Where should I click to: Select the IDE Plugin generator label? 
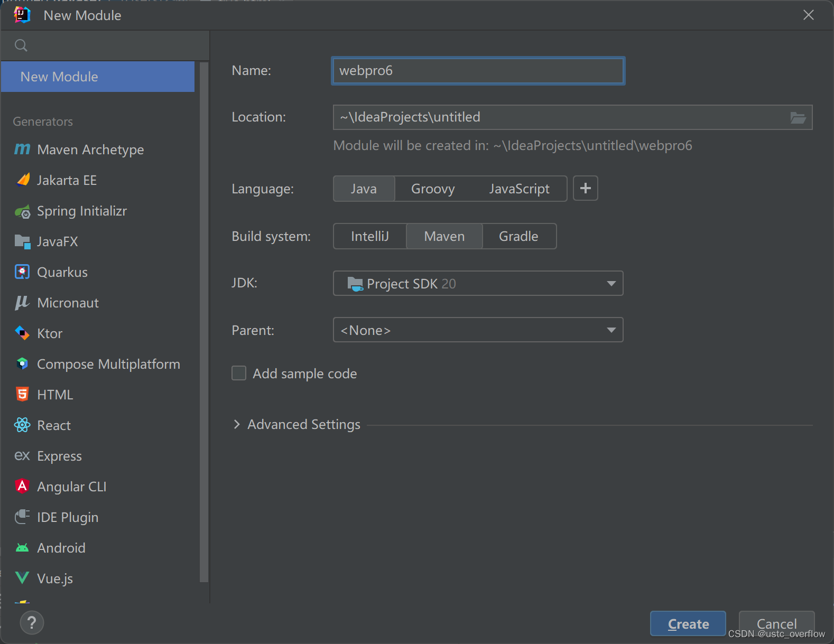tap(68, 517)
